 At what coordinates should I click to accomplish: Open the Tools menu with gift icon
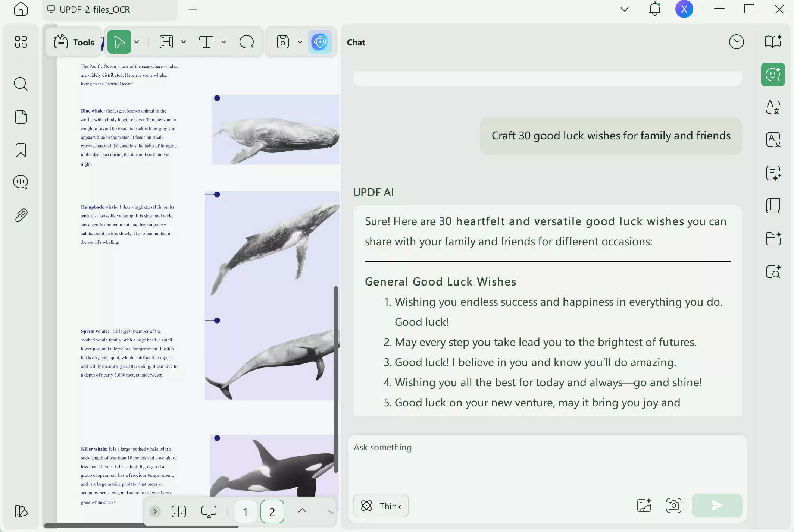[x=74, y=42]
